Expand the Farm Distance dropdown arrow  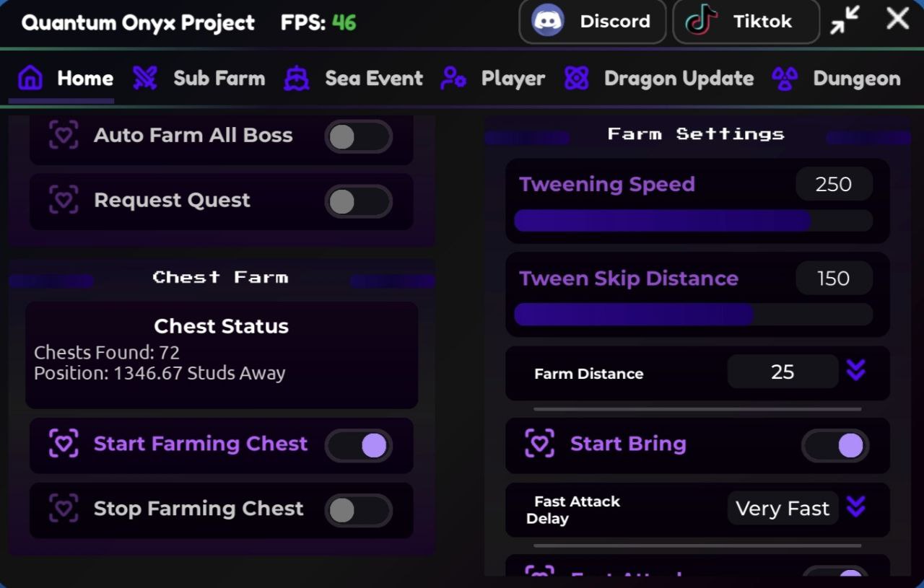tap(856, 371)
